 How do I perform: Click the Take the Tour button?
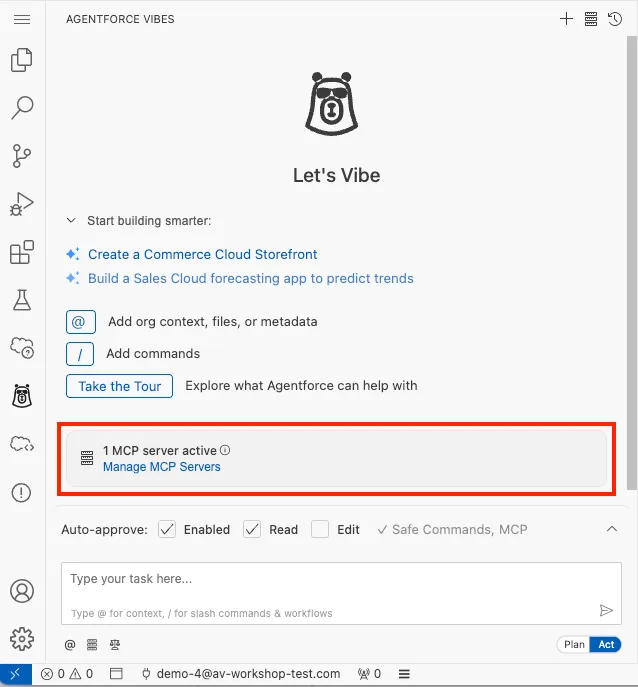pyautogui.click(x=120, y=386)
